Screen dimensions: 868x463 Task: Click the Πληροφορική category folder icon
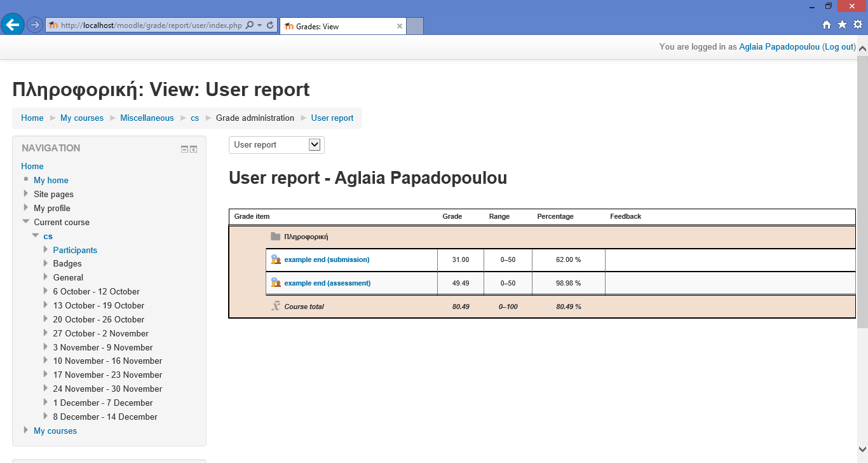click(275, 237)
